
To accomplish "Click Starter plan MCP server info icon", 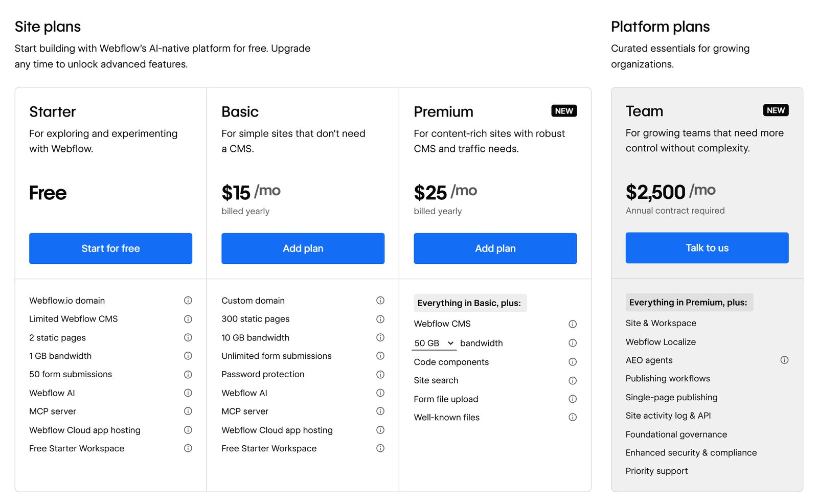I will tap(188, 411).
